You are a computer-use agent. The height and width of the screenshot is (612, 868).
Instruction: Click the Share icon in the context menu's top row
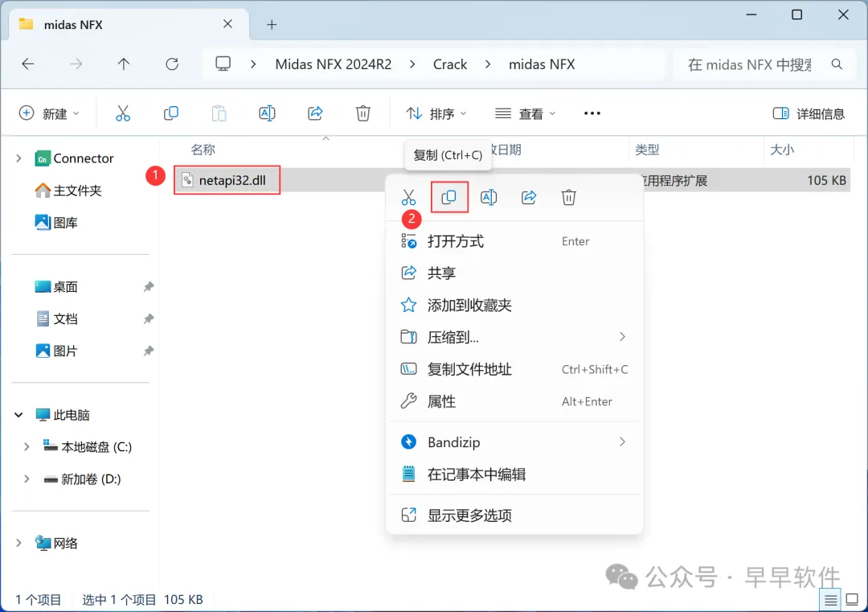click(529, 197)
